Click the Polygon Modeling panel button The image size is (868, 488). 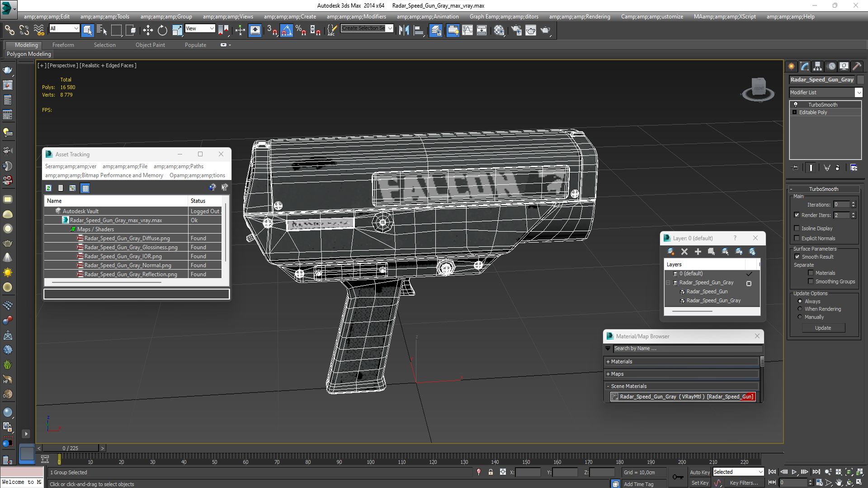(x=29, y=54)
